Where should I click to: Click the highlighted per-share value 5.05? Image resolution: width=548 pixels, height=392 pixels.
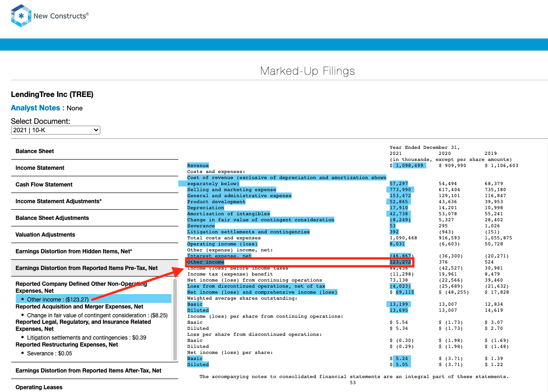(402, 365)
